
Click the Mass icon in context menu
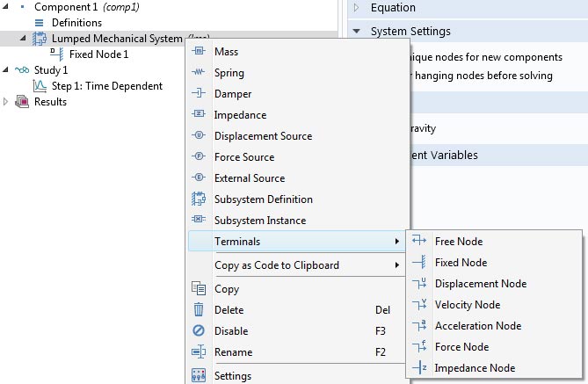click(x=199, y=52)
